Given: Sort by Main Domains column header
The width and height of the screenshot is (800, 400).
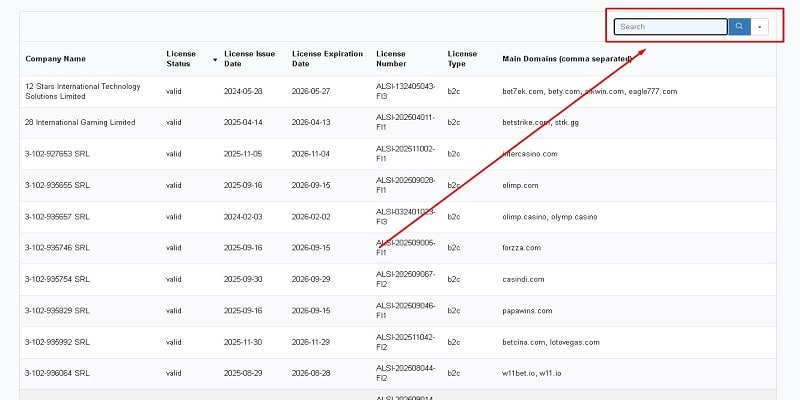Looking at the screenshot, I should coord(567,59).
